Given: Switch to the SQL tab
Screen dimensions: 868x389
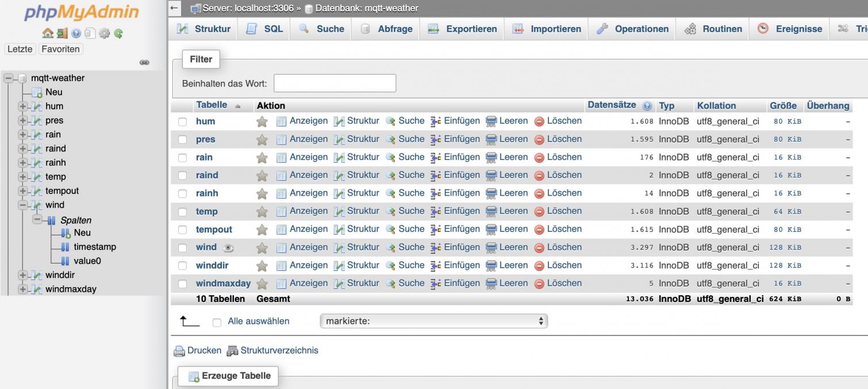Looking at the screenshot, I should 266,29.
